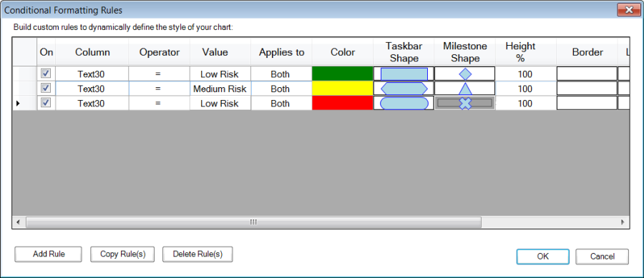The image size is (644, 278).
Task: Select green rule row header
Action: coord(24,74)
